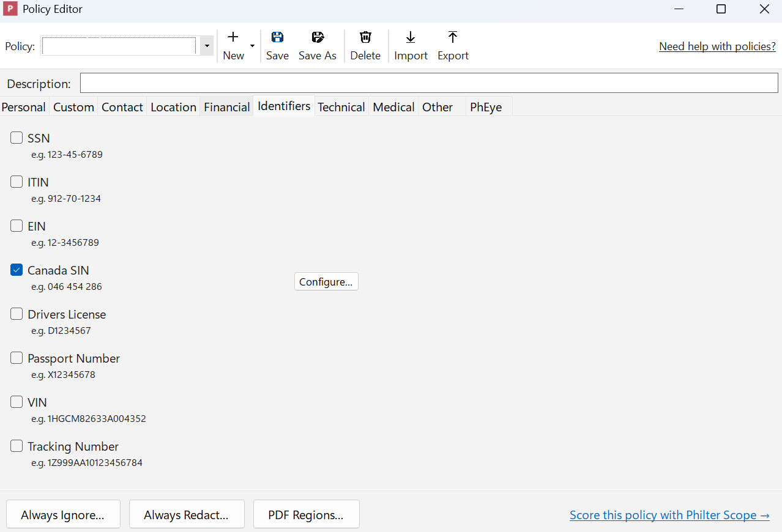Click the Export up-arrow icon

pyautogui.click(x=453, y=37)
